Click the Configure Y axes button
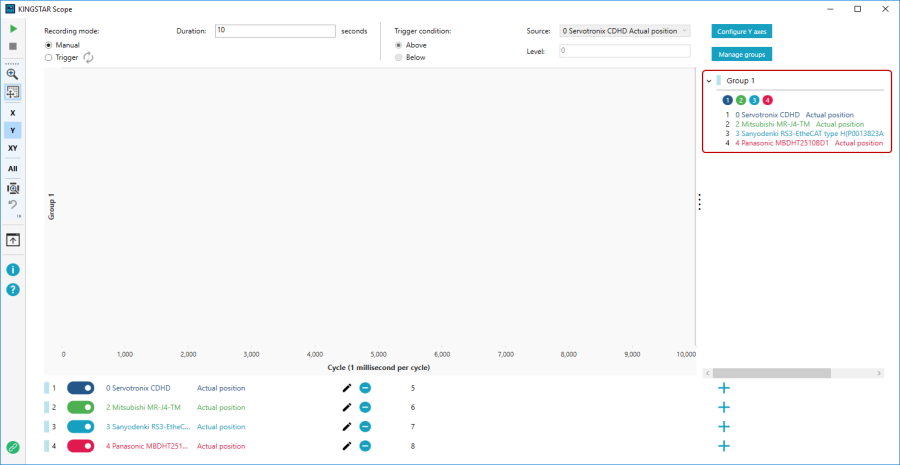Screen dimensions: 900x465 [x=741, y=31]
